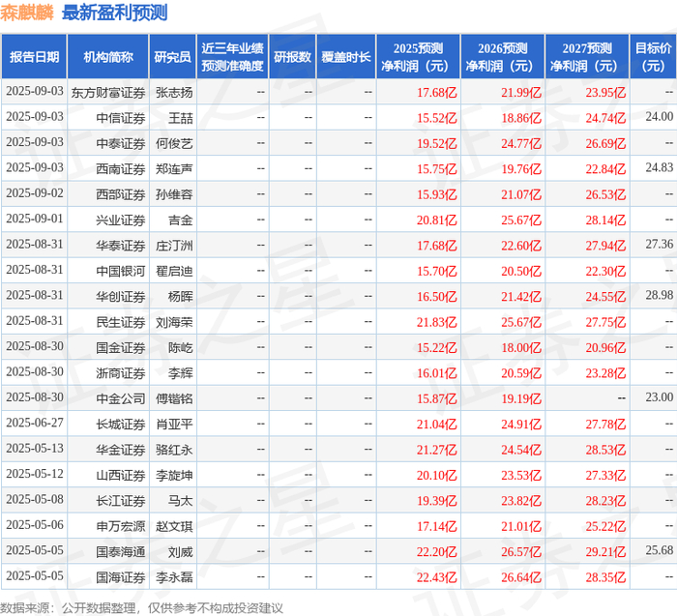The height and width of the screenshot is (616, 677).
Task: Click researcher 庄汀洲
Action: tap(174, 246)
